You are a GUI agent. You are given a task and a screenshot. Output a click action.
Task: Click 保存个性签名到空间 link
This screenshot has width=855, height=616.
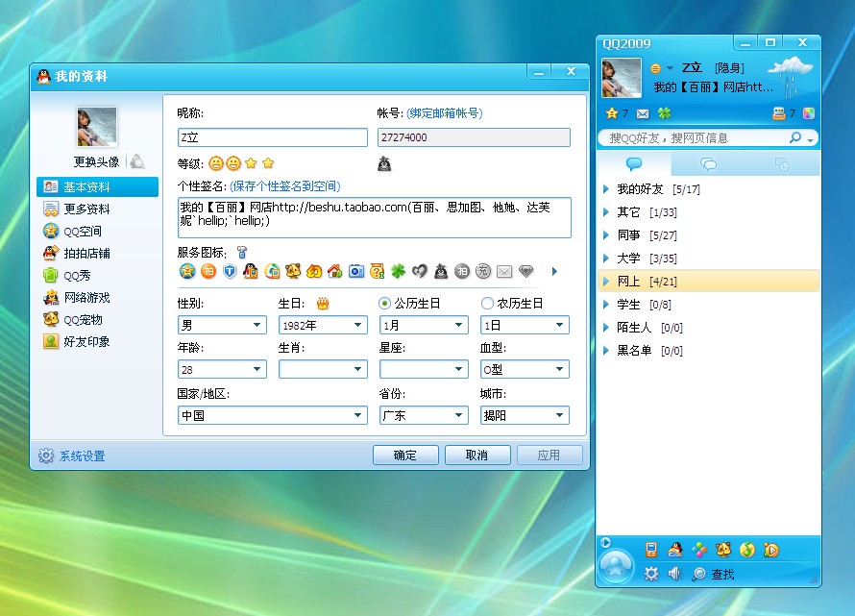click(x=285, y=186)
